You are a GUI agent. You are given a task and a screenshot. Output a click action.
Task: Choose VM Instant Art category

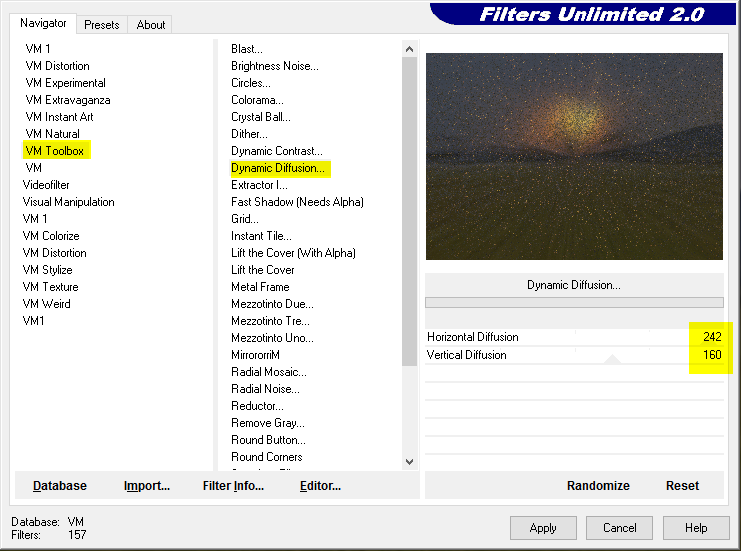60,117
